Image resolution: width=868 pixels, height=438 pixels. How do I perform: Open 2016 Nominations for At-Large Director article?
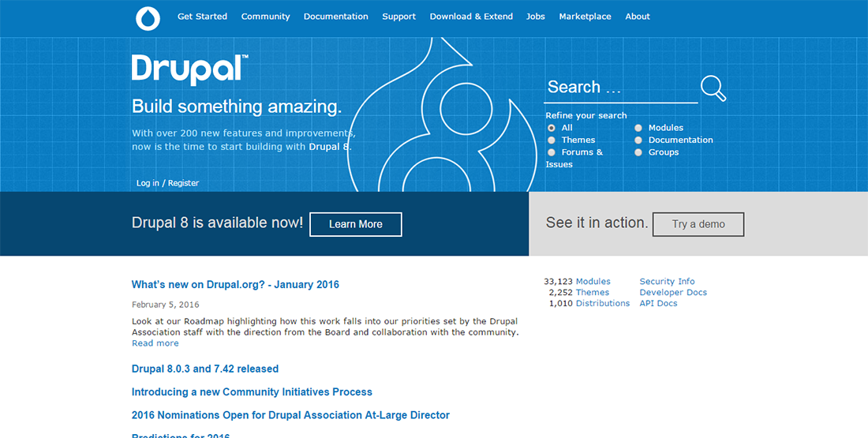coord(290,415)
